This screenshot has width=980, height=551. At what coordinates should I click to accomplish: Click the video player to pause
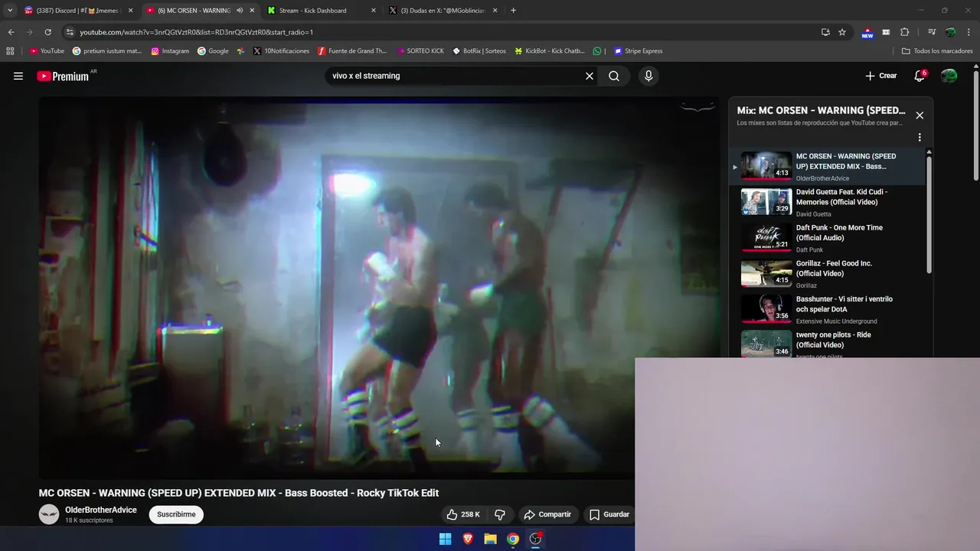pyautogui.click(x=378, y=287)
